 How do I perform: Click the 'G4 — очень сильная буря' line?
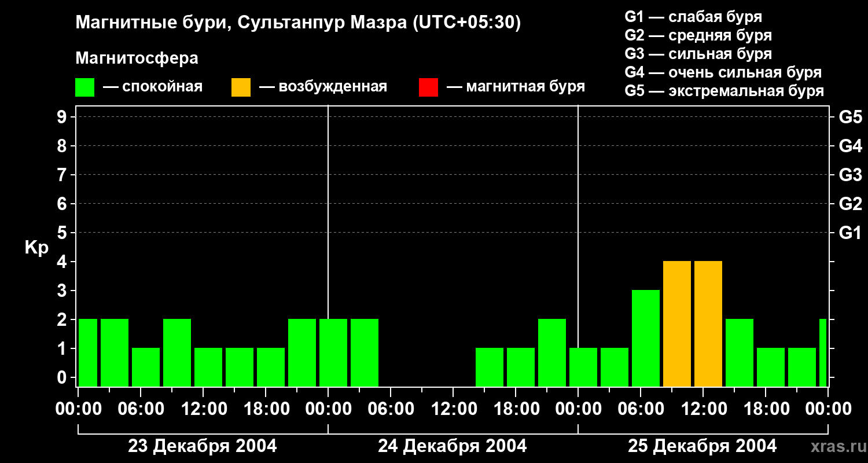(x=723, y=72)
